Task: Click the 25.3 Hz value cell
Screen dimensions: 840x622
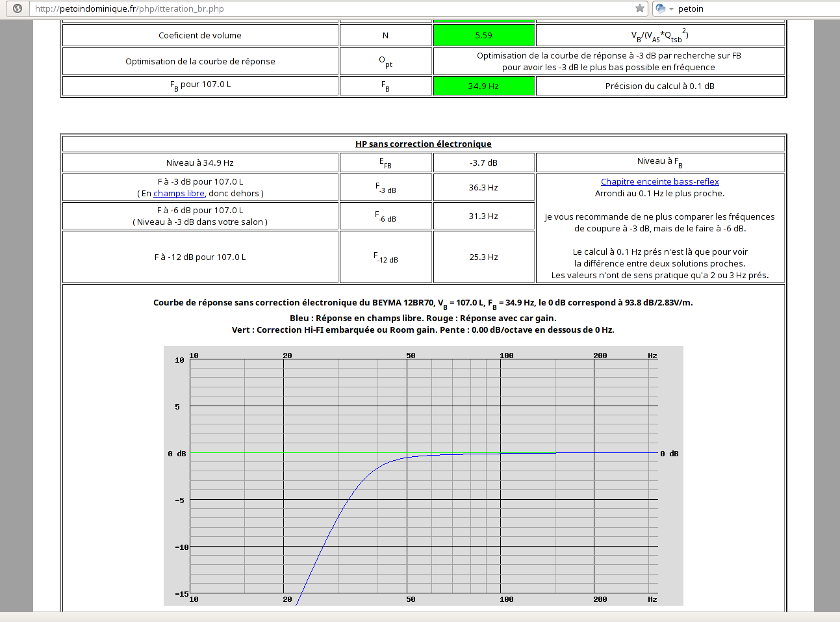Action: click(483, 257)
